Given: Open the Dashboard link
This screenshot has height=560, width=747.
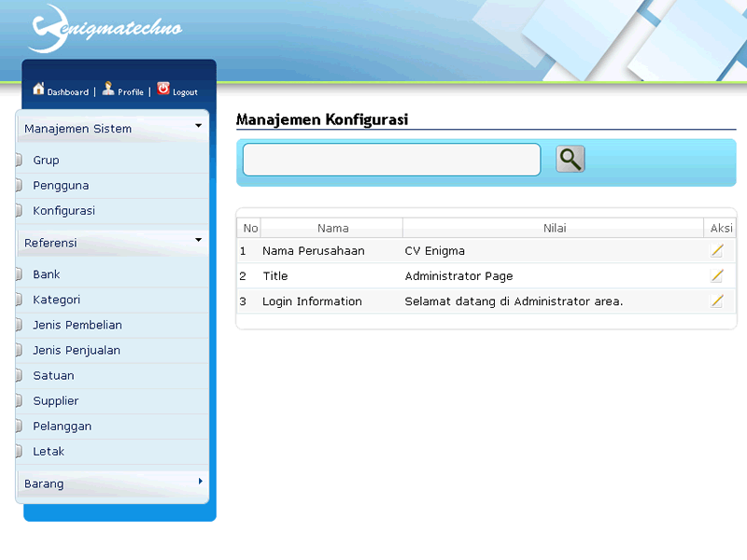Looking at the screenshot, I should pos(68,91).
